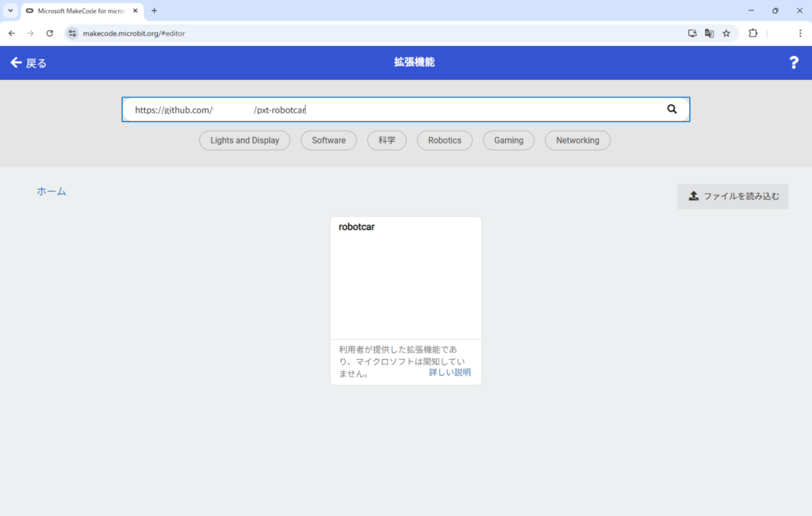Click ホーム breadcrumb link
This screenshot has height=516, width=812.
52,191
